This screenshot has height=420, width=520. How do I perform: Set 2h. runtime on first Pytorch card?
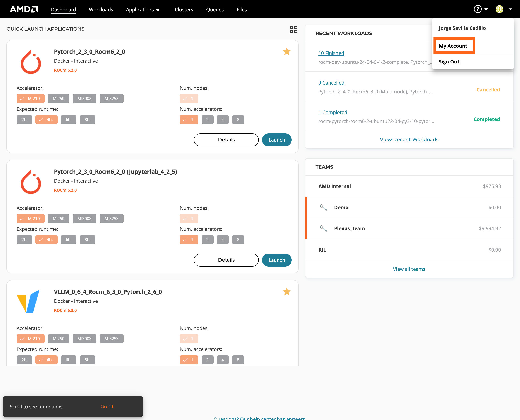pos(25,120)
